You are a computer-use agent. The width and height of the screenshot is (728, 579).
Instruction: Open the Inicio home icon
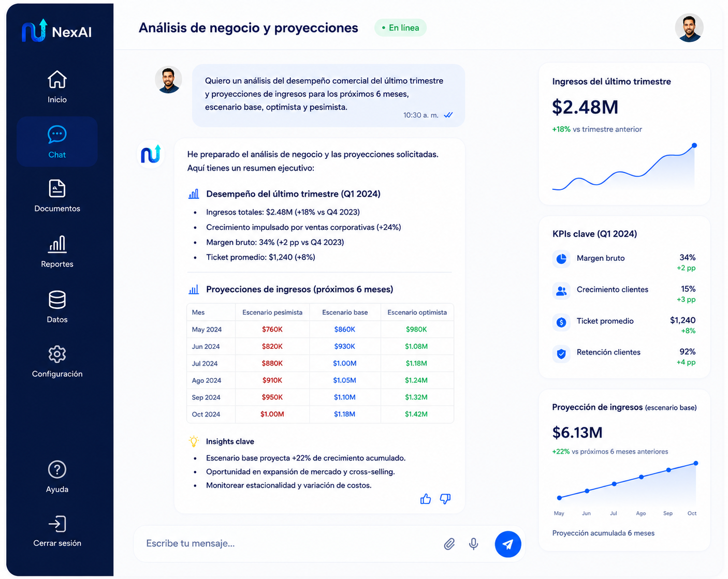click(57, 80)
